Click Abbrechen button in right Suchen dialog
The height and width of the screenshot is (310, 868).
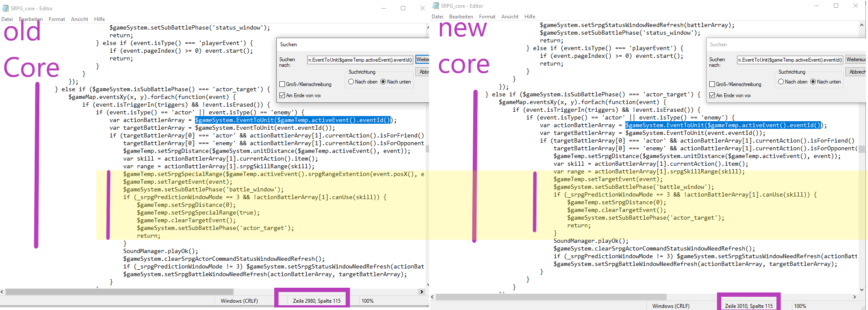click(x=856, y=72)
